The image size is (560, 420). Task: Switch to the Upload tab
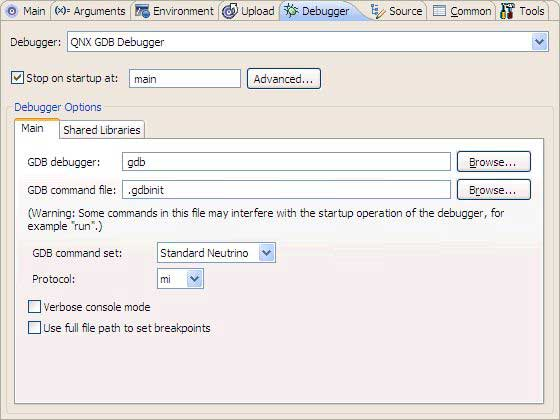coord(258,11)
